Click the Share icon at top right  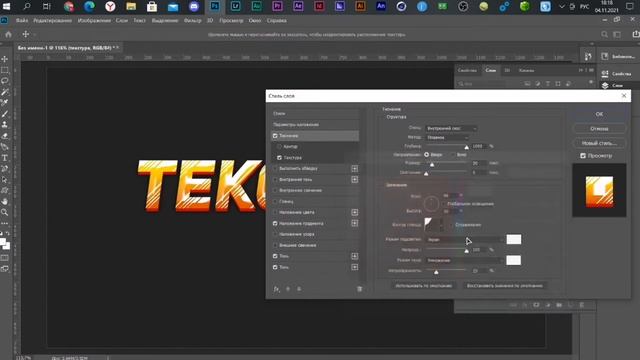coord(636,34)
